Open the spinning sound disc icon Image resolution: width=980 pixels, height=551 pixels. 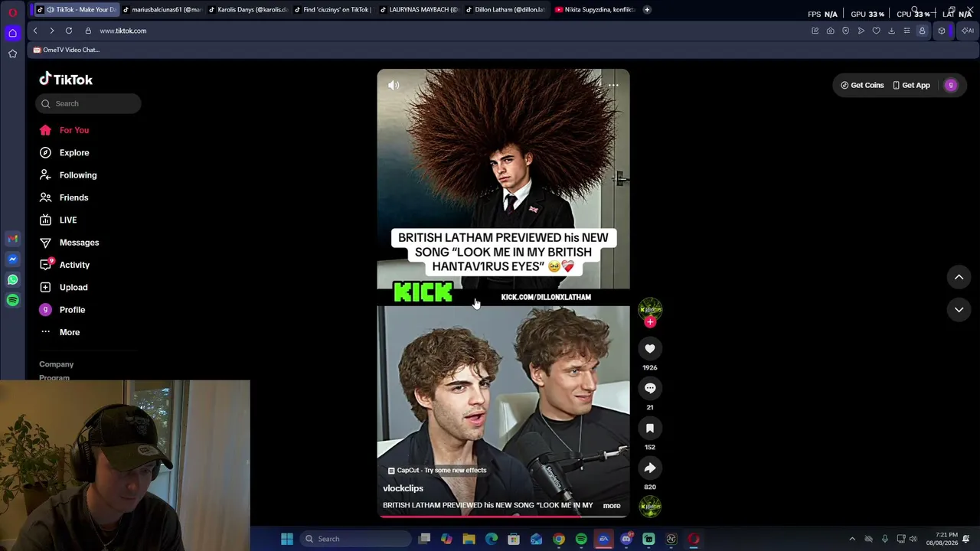(650, 506)
